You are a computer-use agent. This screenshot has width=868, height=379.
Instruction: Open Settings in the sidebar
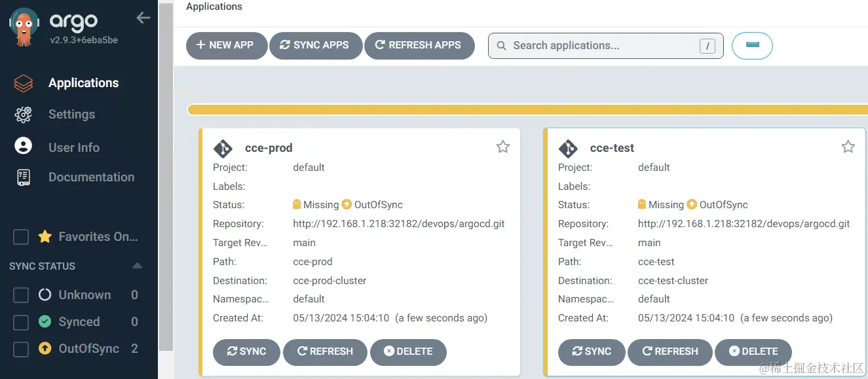point(71,115)
